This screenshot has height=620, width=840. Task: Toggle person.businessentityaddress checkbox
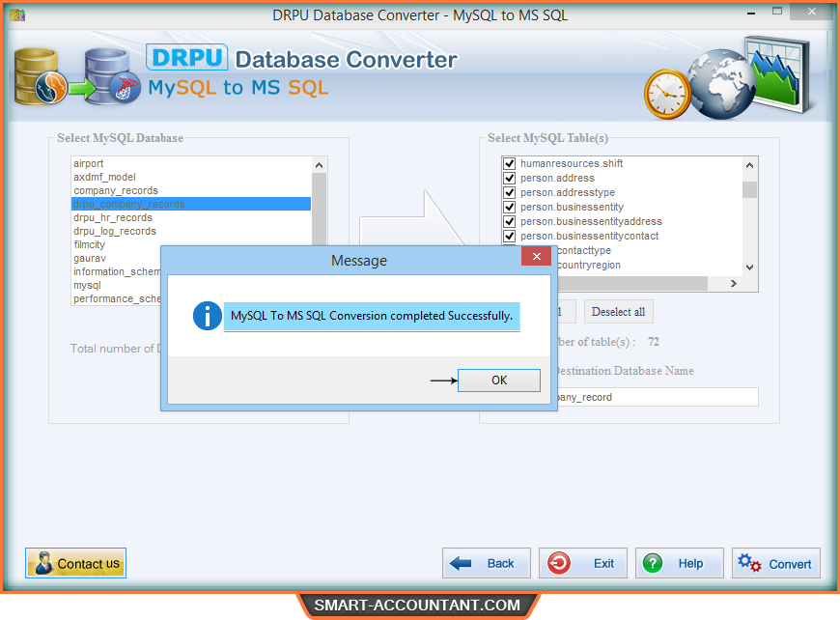(x=510, y=221)
